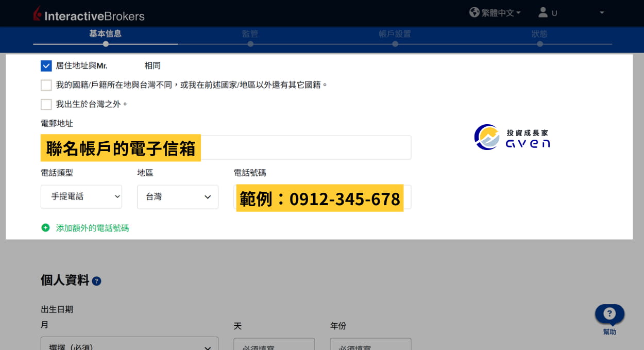Uncheck 居住地址與Mr. 相同 checkbox
The image size is (644, 350).
(46, 66)
